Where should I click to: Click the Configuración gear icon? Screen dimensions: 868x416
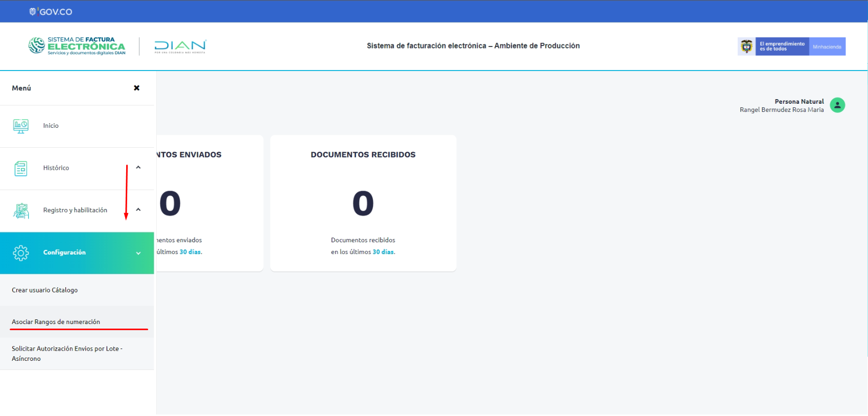click(21, 253)
